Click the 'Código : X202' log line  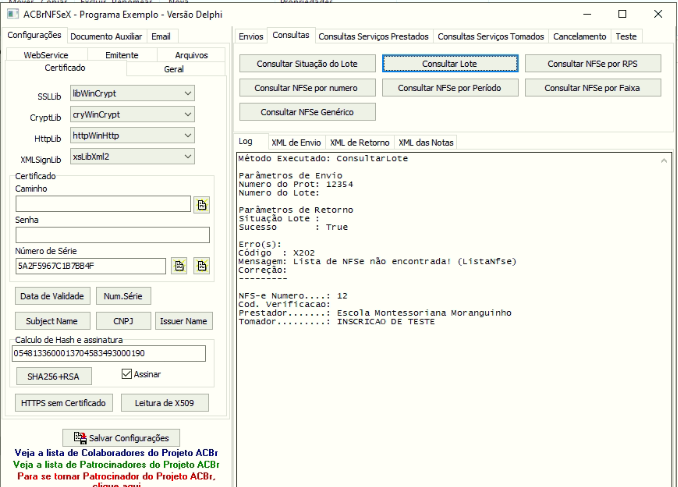pos(277,253)
